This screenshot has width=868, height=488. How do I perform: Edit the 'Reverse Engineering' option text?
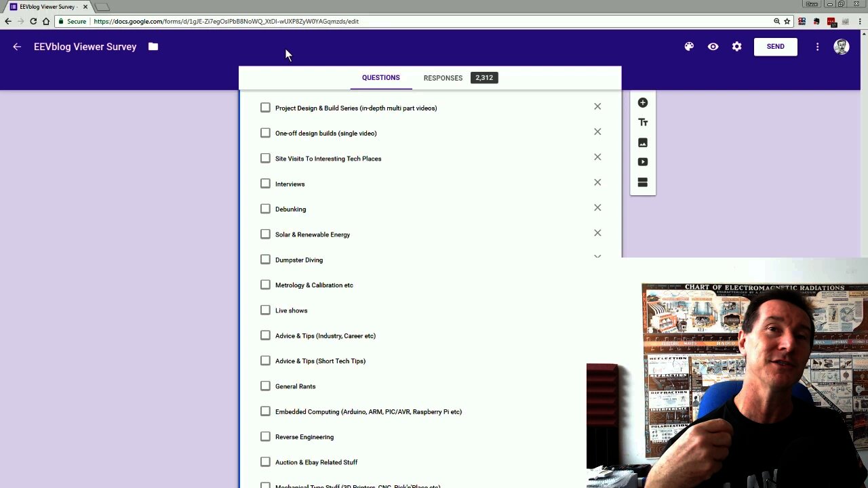[x=304, y=437]
